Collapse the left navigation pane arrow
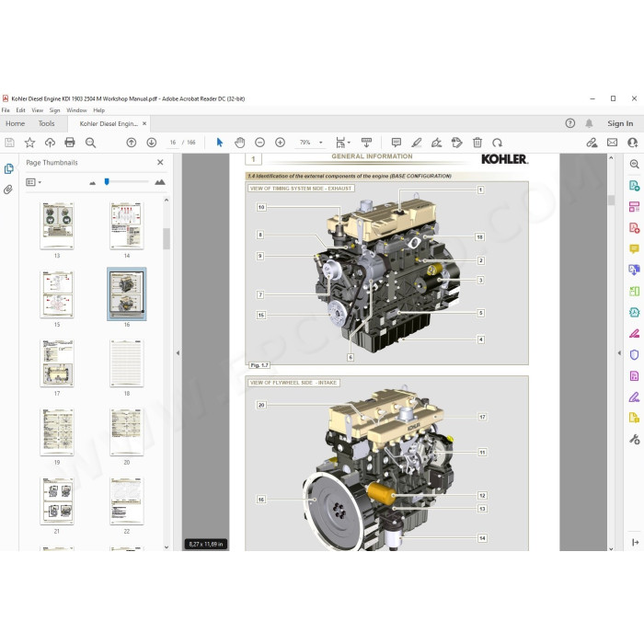 tap(178, 352)
